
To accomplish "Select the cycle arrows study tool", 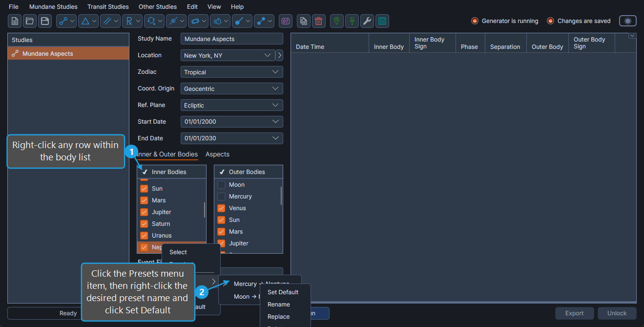I will [154, 21].
